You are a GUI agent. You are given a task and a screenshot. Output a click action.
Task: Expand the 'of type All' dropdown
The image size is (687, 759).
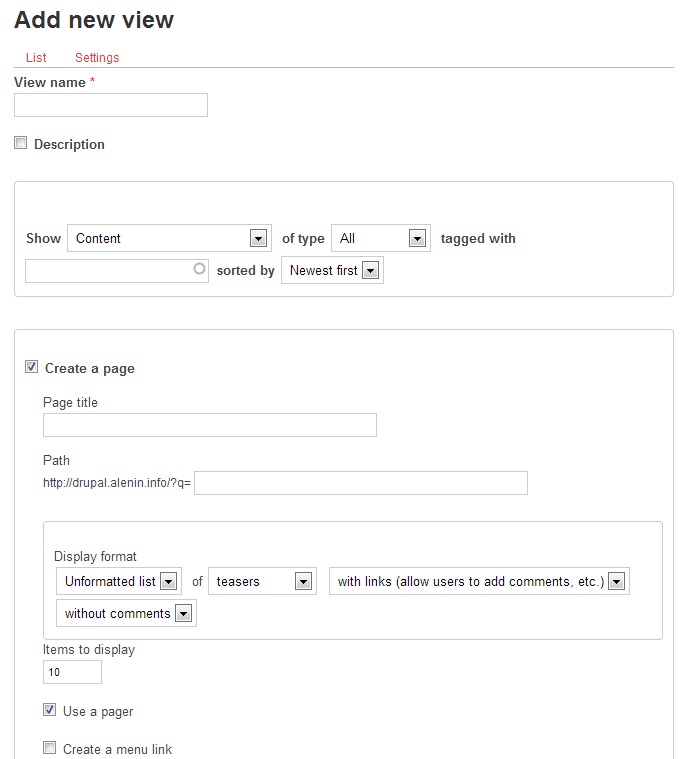point(381,238)
